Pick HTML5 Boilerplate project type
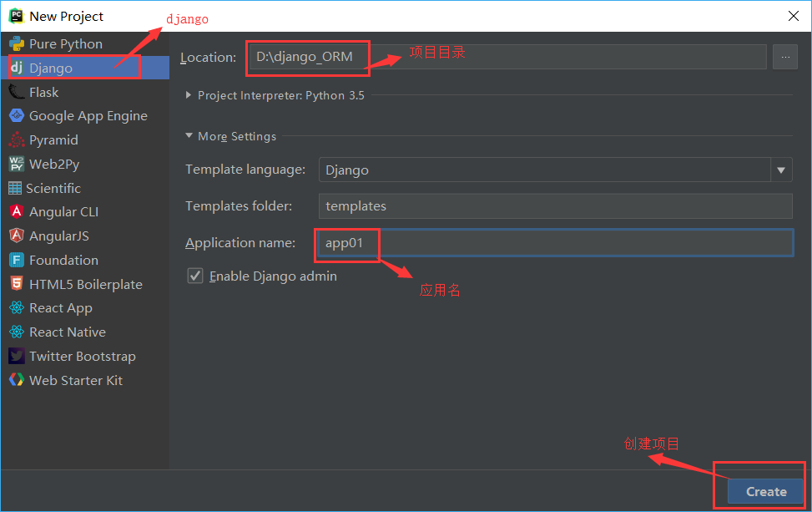The image size is (812, 512). tap(85, 283)
